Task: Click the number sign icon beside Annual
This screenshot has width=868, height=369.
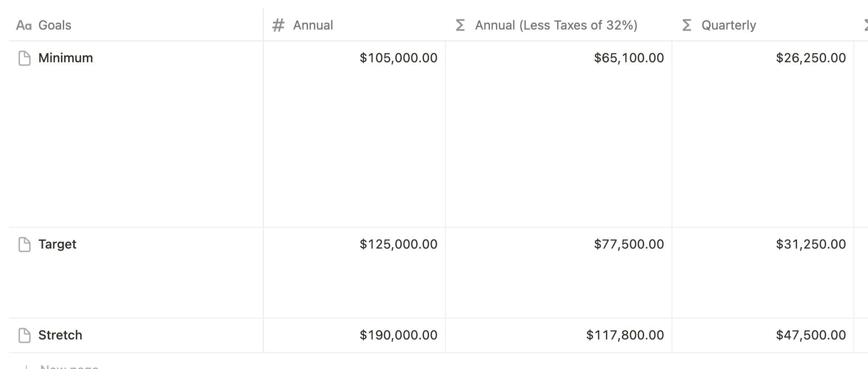Action: click(278, 25)
